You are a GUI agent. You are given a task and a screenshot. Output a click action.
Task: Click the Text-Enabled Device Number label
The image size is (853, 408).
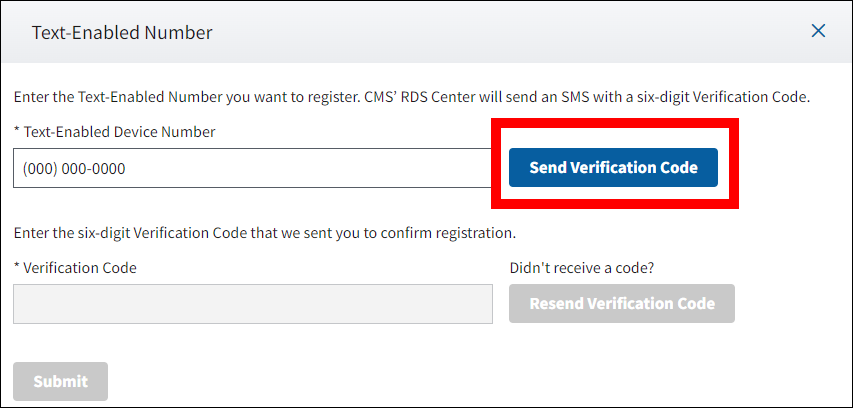[118, 132]
